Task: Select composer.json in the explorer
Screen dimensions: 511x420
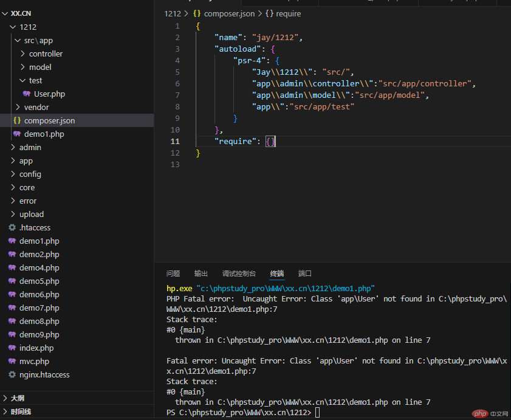Action: point(77,120)
